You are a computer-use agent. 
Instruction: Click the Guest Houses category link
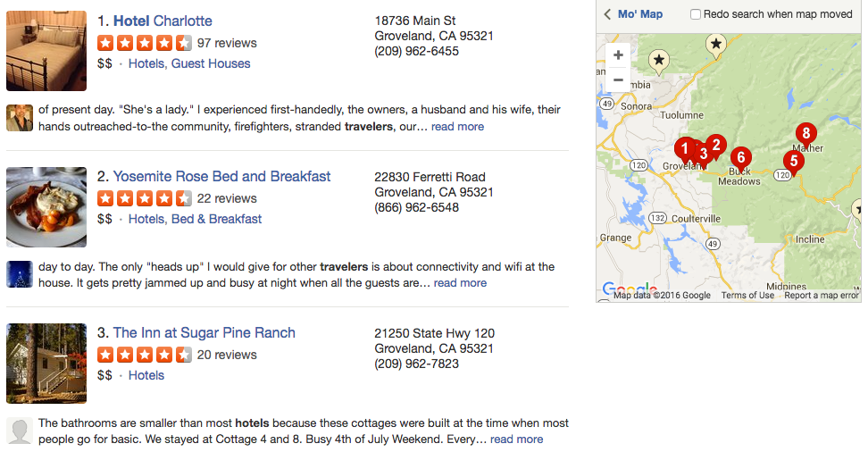pyautogui.click(x=211, y=63)
